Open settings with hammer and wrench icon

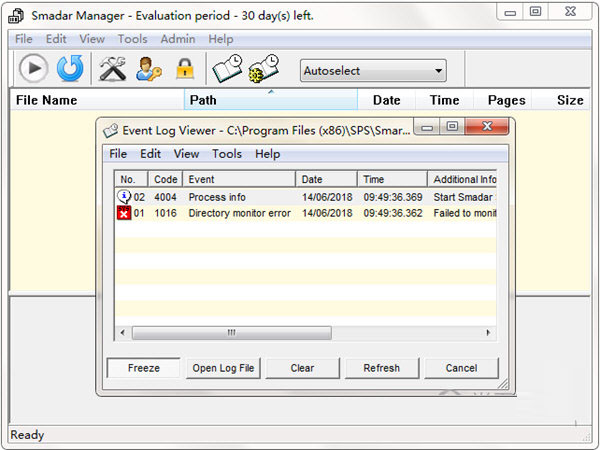112,69
